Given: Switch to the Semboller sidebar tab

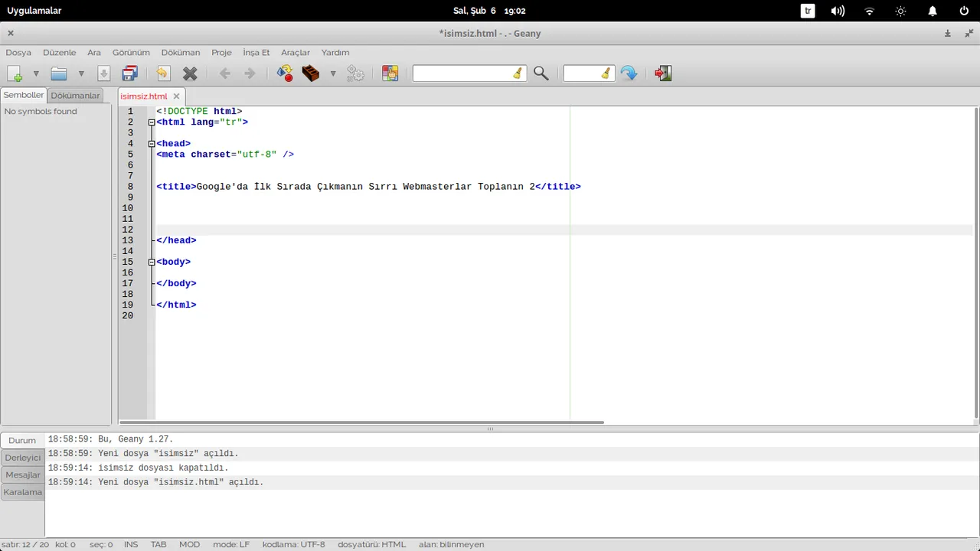Looking at the screenshot, I should click(x=24, y=95).
